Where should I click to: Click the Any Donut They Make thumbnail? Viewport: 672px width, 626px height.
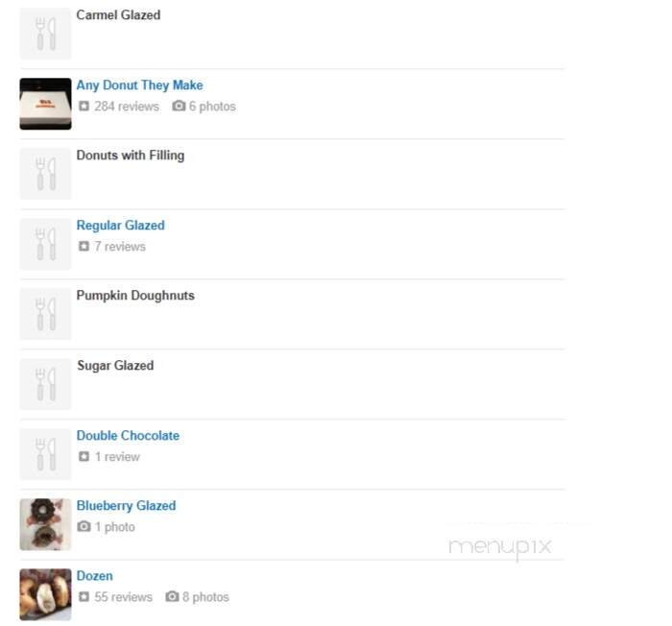45,104
